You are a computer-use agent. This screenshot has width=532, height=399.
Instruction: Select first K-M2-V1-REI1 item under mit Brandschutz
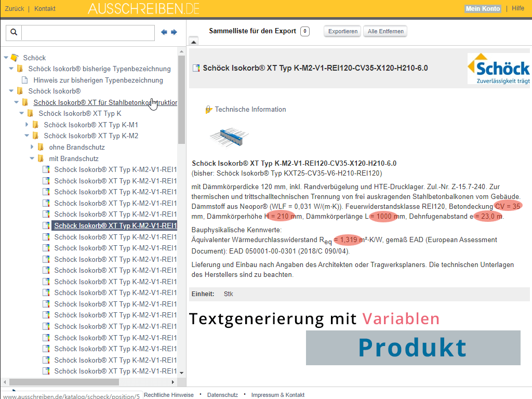pos(115,170)
